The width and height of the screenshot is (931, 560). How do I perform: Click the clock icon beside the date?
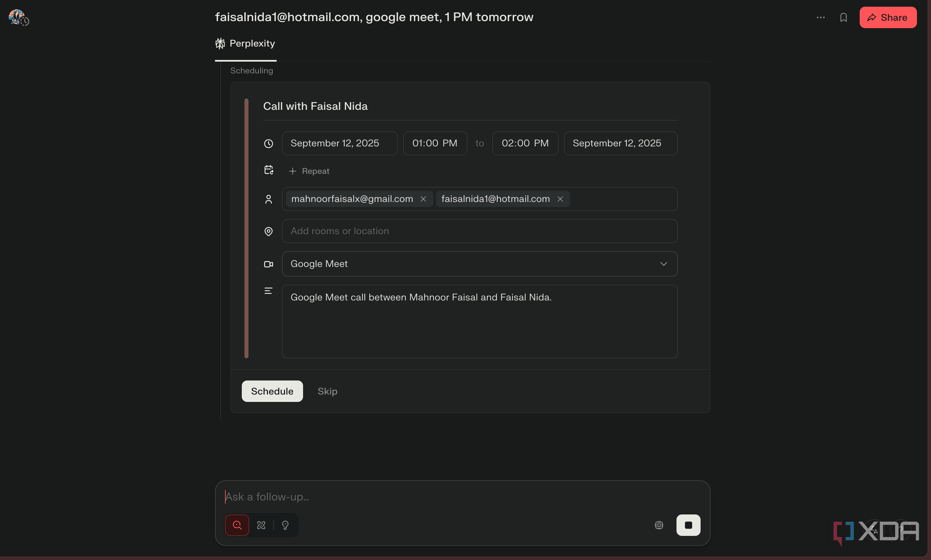[268, 143]
